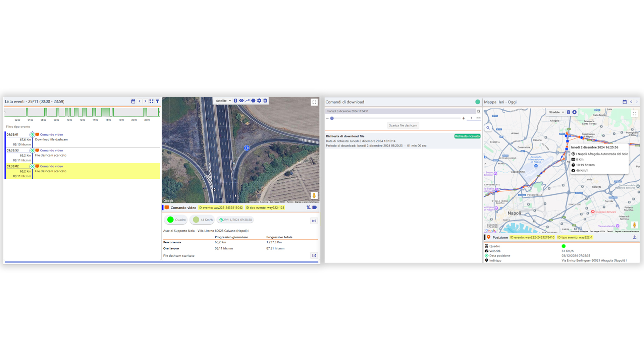644x362 pixels.
Task: Click the 44 Km/h speed pill
Action: pyautogui.click(x=202, y=220)
